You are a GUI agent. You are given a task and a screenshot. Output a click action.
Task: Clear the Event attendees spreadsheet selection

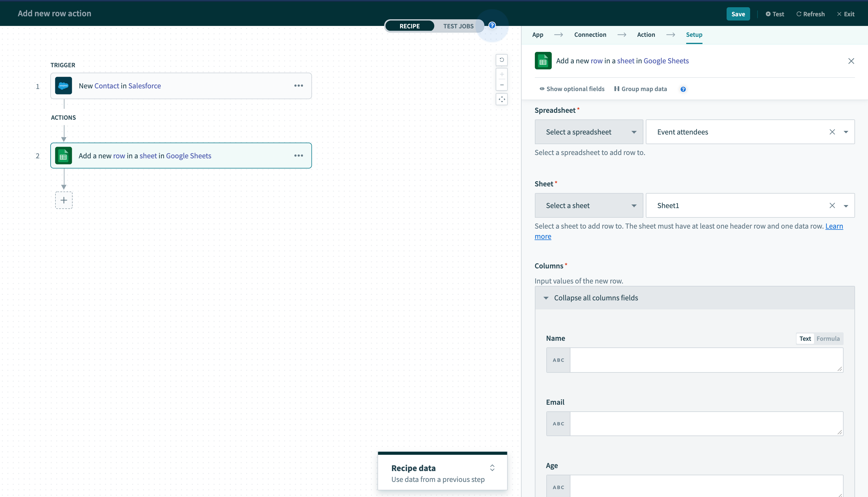click(832, 132)
